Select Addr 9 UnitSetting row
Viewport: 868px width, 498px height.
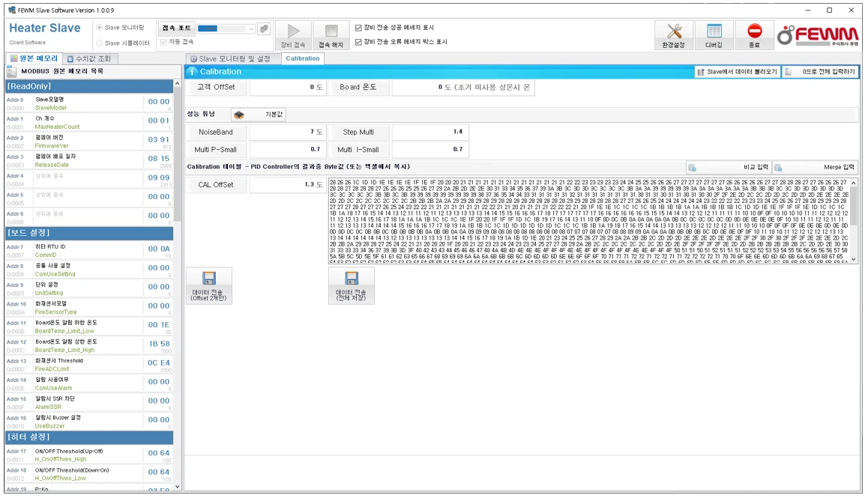pos(89,289)
